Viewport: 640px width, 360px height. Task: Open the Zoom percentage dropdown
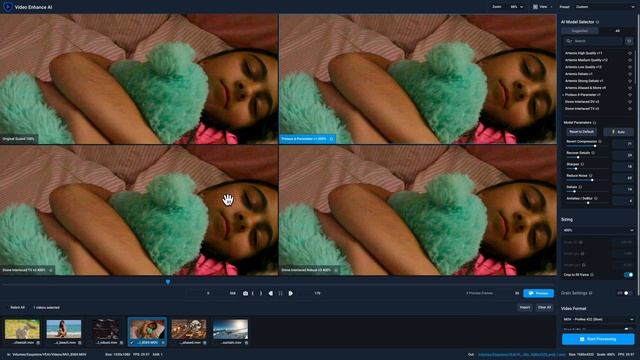click(516, 7)
